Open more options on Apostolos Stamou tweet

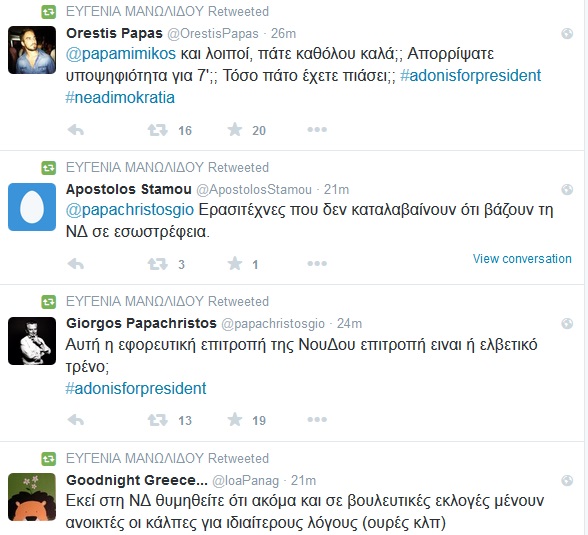coord(317,264)
